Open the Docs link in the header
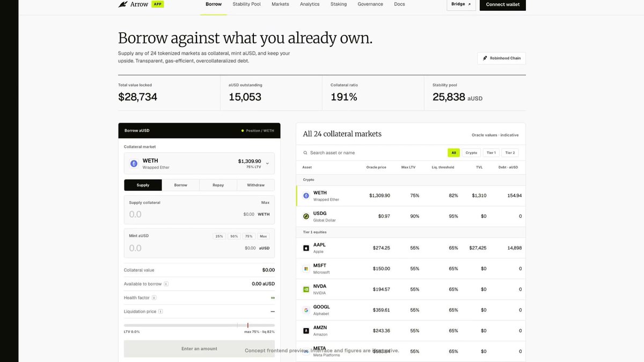 coord(399,4)
